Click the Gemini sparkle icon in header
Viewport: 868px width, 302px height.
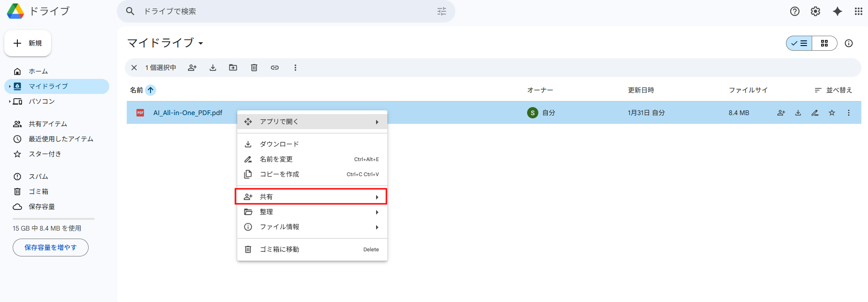[837, 11]
